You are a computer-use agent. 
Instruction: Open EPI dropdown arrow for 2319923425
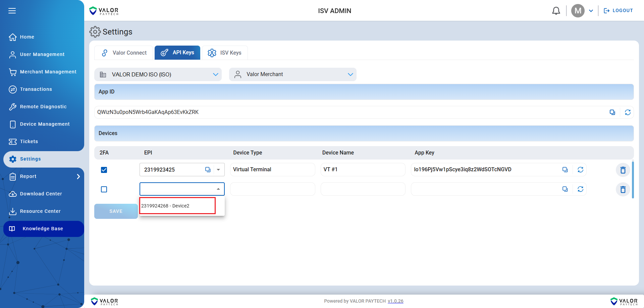coord(219,170)
